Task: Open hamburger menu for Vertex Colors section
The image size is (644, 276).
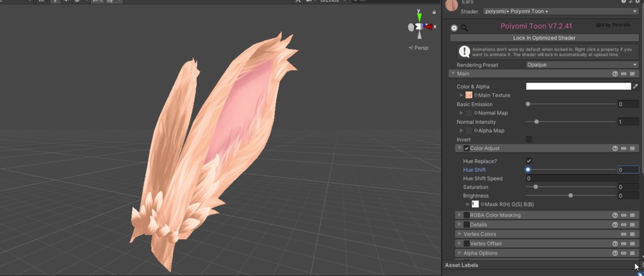Action: (632, 234)
